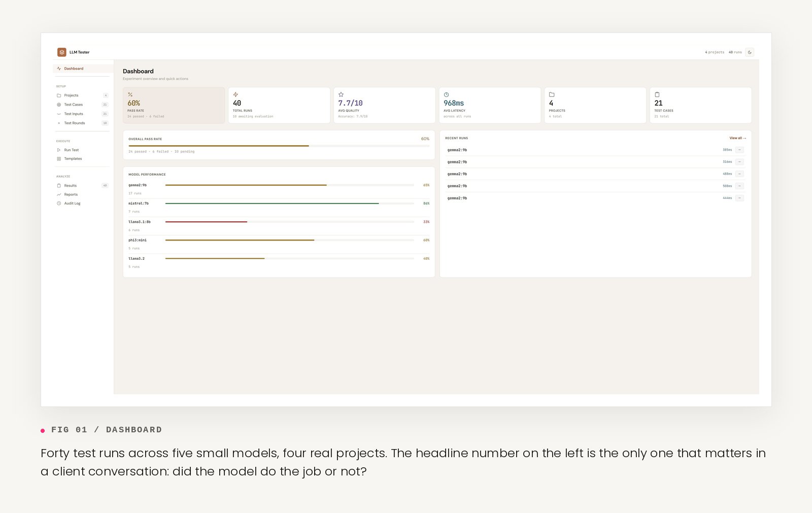
Task: Open the Test Rounds sidebar item
Action: coord(75,123)
